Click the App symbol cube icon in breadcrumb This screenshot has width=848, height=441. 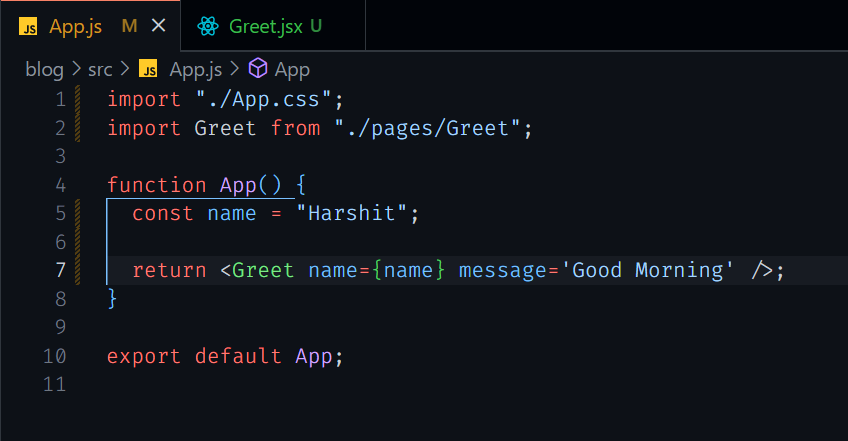(x=258, y=69)
